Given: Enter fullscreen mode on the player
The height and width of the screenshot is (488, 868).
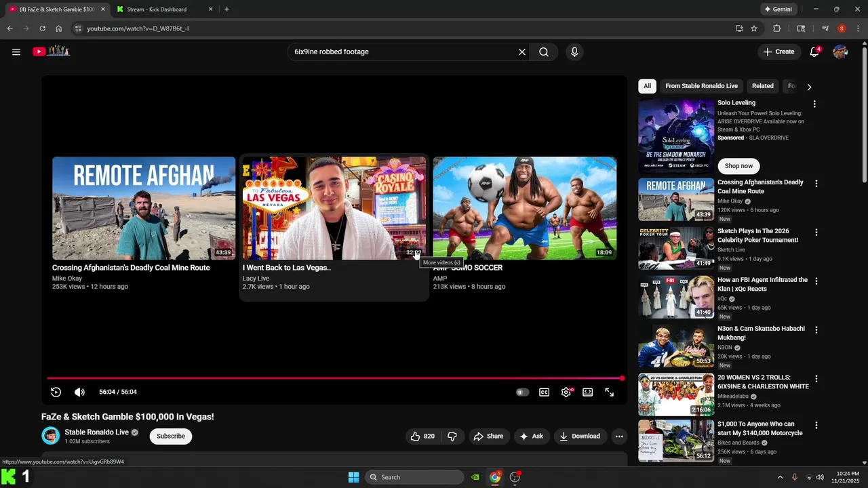Looking at the screenshot, I should point(610,392).
